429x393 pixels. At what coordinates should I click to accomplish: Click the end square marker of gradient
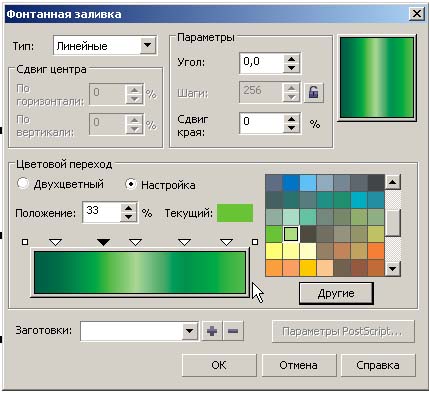(255, 242)
